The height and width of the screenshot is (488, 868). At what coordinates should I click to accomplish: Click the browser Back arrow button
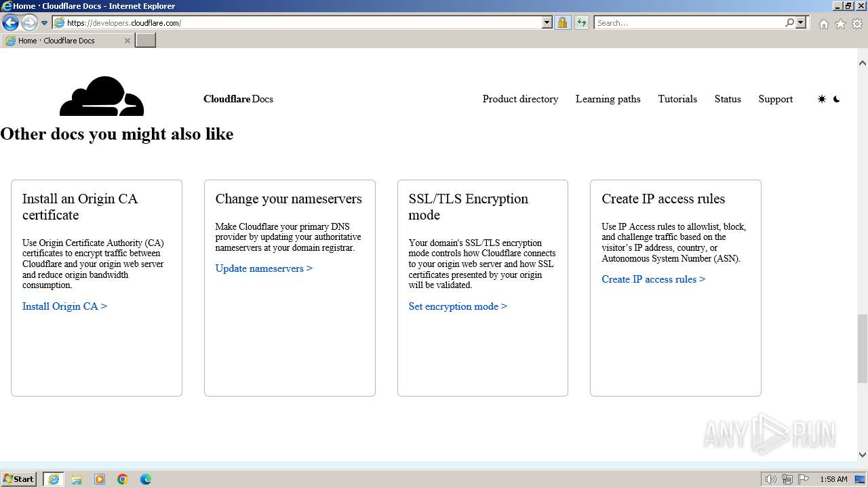point(10,22)
